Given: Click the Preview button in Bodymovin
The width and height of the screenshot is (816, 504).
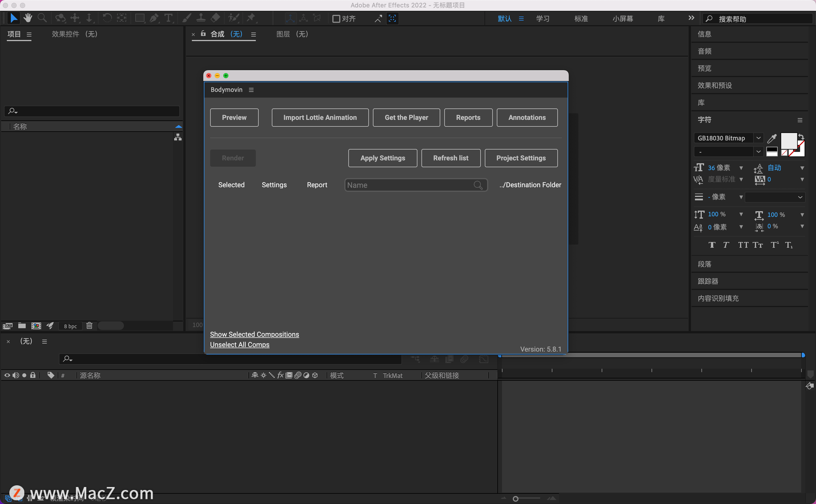Looking at the screenshot, I should coord(234,117).
